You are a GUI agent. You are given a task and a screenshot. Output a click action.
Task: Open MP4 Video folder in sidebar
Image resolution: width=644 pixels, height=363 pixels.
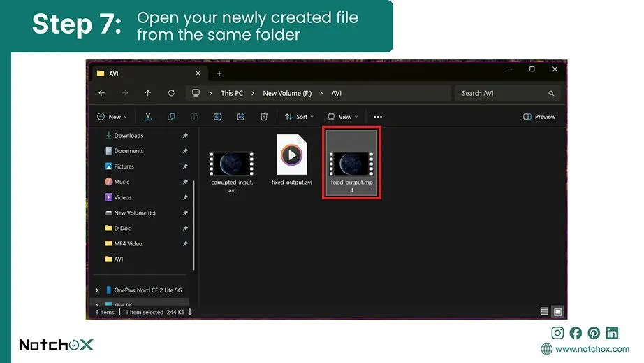[124, 244]
